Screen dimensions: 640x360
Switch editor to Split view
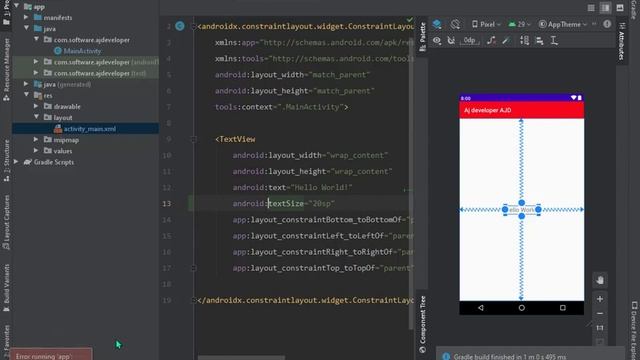click(x=605, y=8)
